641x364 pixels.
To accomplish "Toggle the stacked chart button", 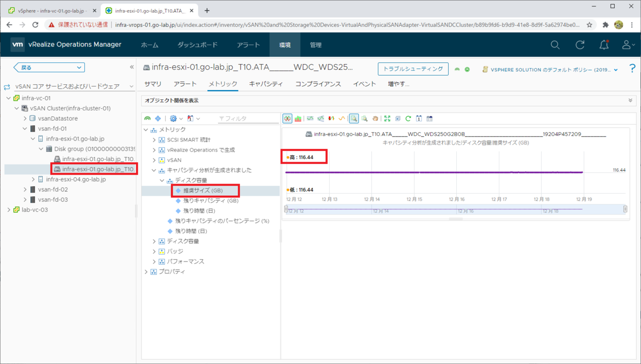I will tap(298, 118).
